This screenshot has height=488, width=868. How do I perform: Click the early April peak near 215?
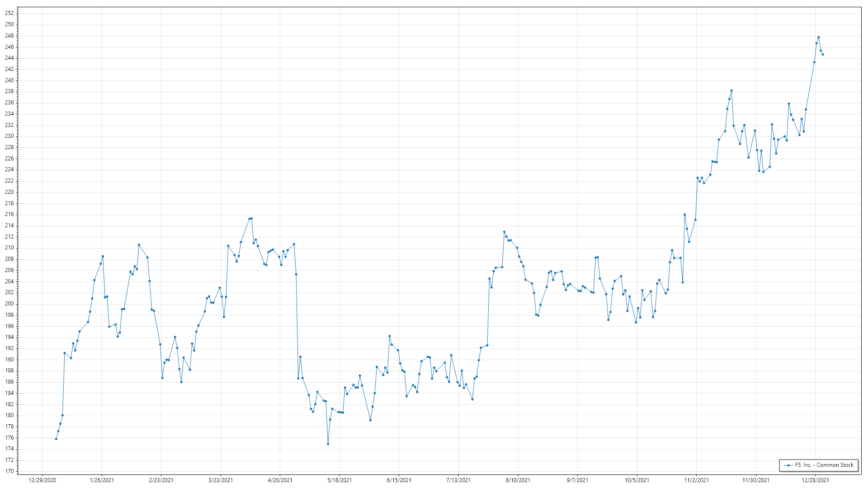(251, 218)
